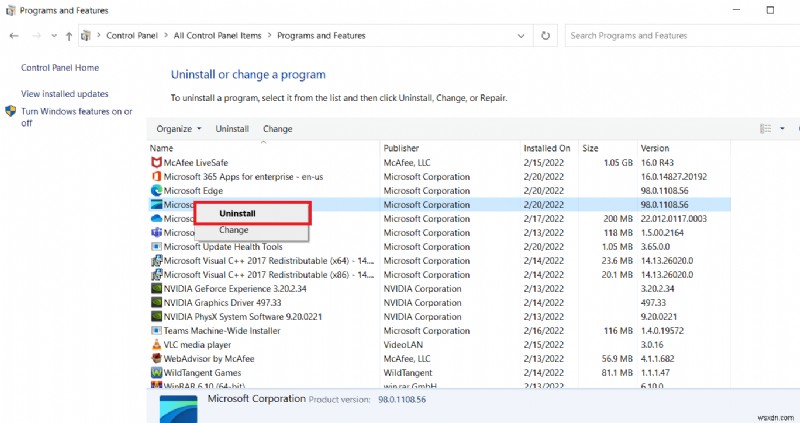Click the Control Panel icon in address bar
Viewport: 800px width, 423px height.
[86, 36]
